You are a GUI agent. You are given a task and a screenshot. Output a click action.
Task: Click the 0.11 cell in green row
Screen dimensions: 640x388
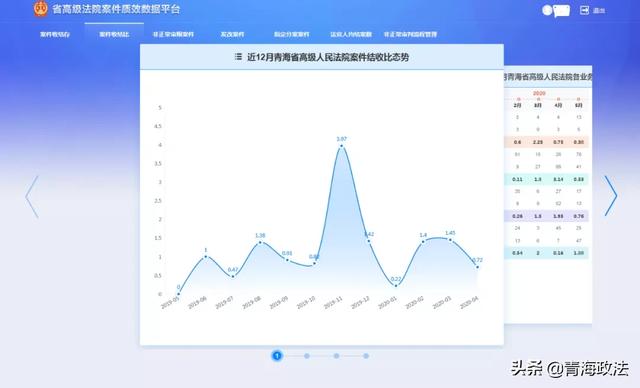(x=517, y=179)
